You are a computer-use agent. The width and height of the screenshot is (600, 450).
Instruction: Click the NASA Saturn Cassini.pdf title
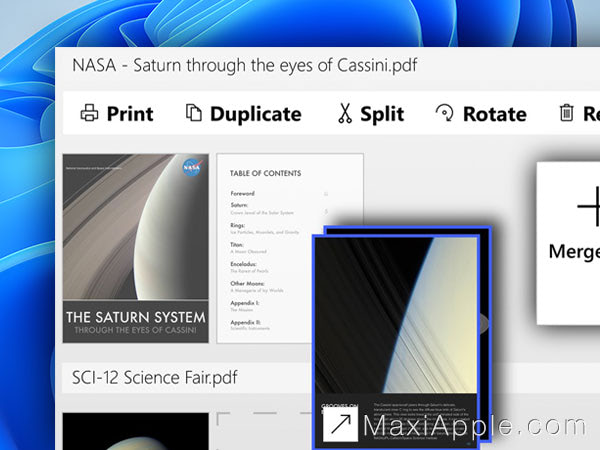[245, 65]
